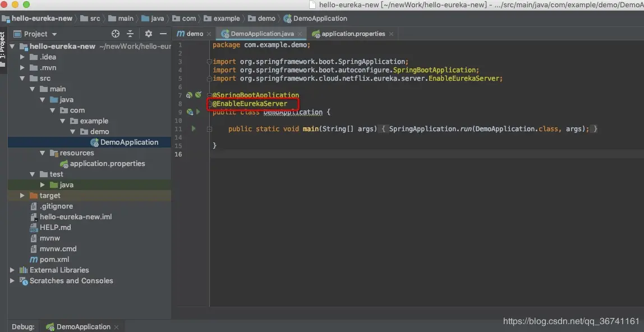644x332 pixels.
Task: Click the example breadcrumb in navigation bar
Action: [226, 19]
